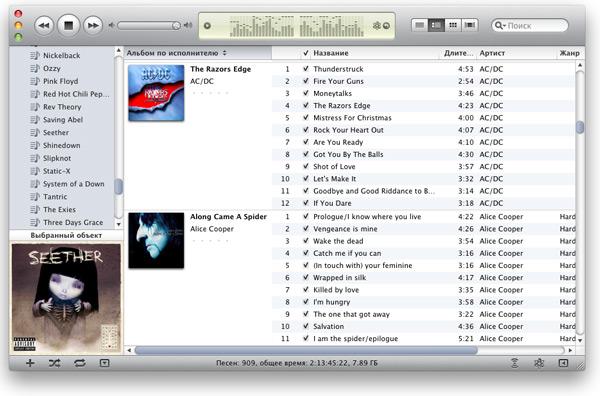Sort by Артист column header

(x=517, y=53)
